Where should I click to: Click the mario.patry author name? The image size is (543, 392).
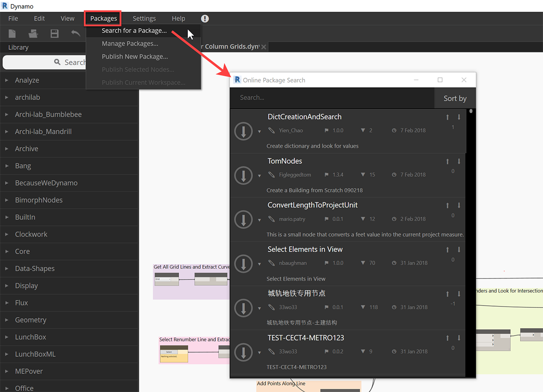pyautogui.click(x=292, y=219)
